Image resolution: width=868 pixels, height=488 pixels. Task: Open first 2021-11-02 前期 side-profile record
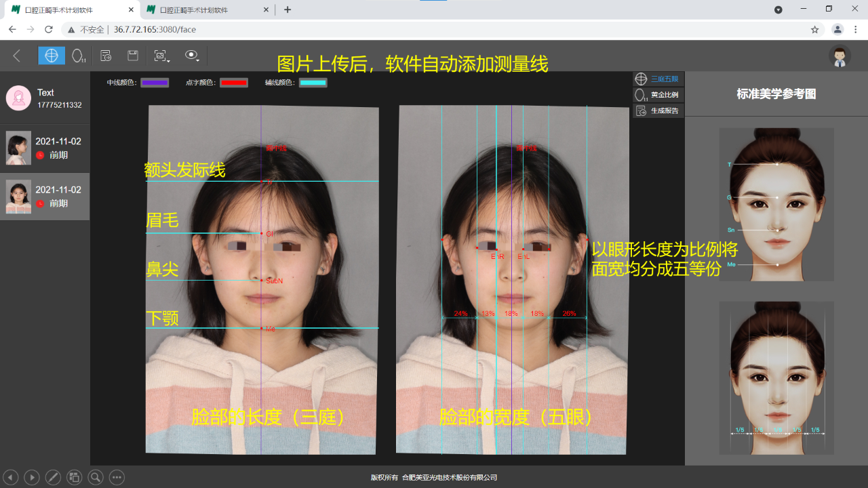[45, 148]
